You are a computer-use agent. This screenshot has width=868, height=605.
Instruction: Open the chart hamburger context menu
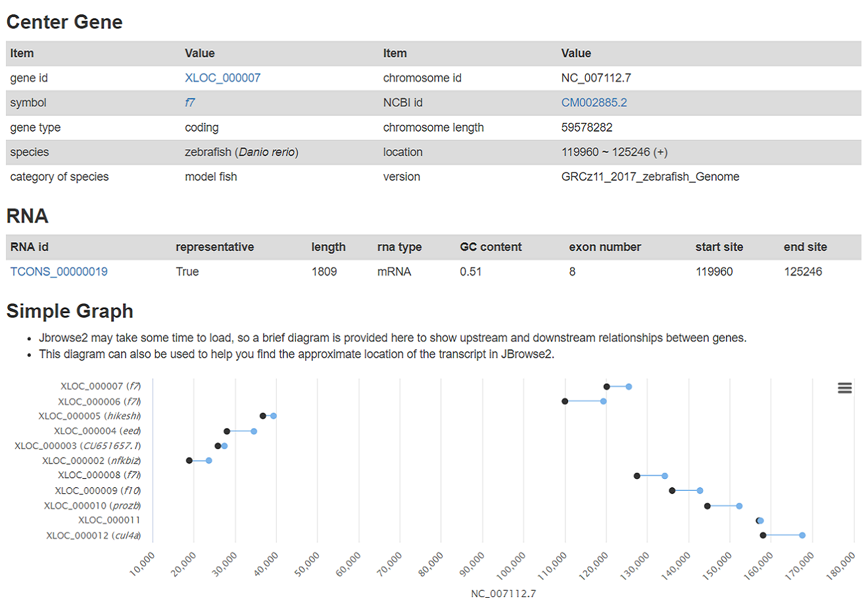pos(844,388)
